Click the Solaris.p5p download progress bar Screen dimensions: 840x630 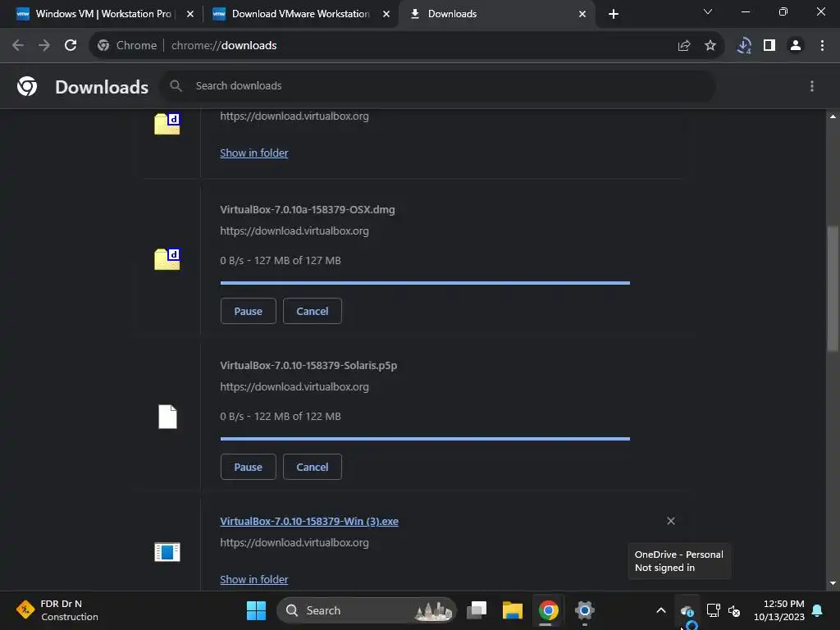tap(425, 439)
